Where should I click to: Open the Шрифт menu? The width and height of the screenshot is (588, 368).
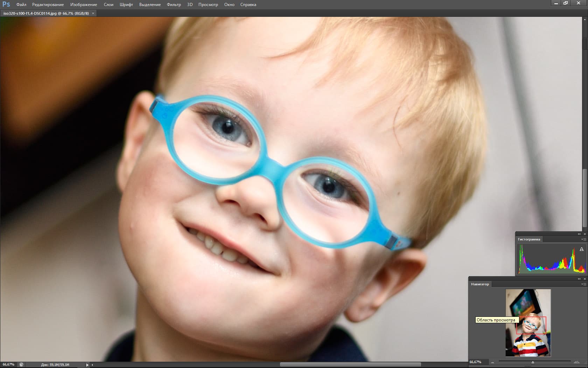[126, 5]
